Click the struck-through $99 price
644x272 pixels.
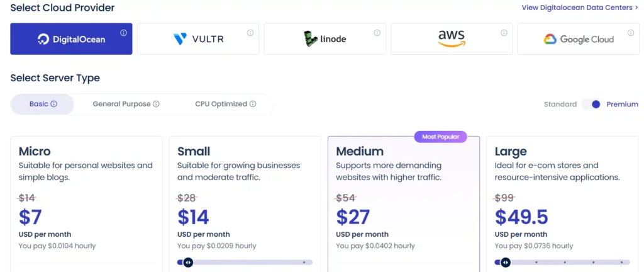[504, 198]
